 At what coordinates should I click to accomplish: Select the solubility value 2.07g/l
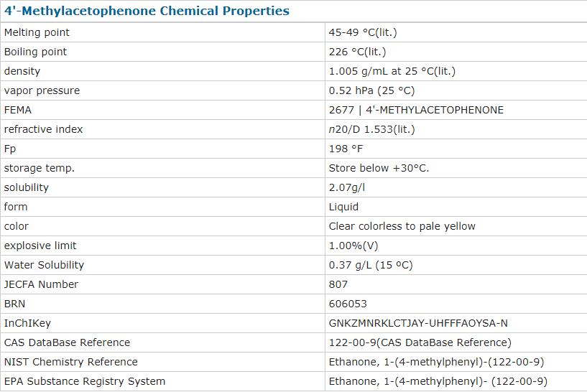(347, 187)
